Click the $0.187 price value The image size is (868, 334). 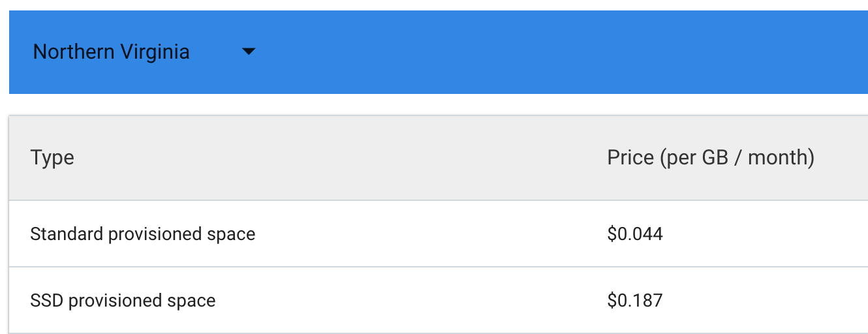click(x=634, y=301)
